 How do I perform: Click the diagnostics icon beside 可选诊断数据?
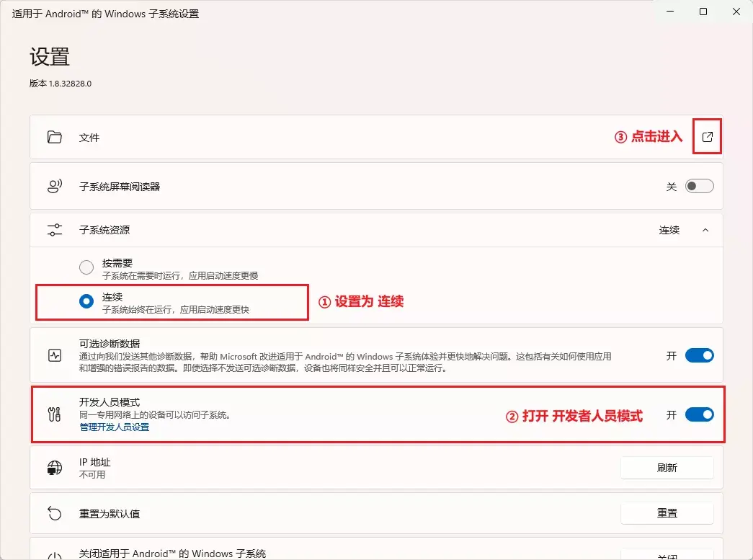pos(55,355)
